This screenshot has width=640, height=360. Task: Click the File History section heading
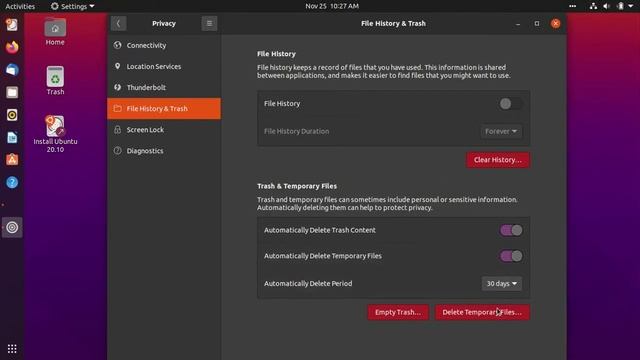coord(276,54)
